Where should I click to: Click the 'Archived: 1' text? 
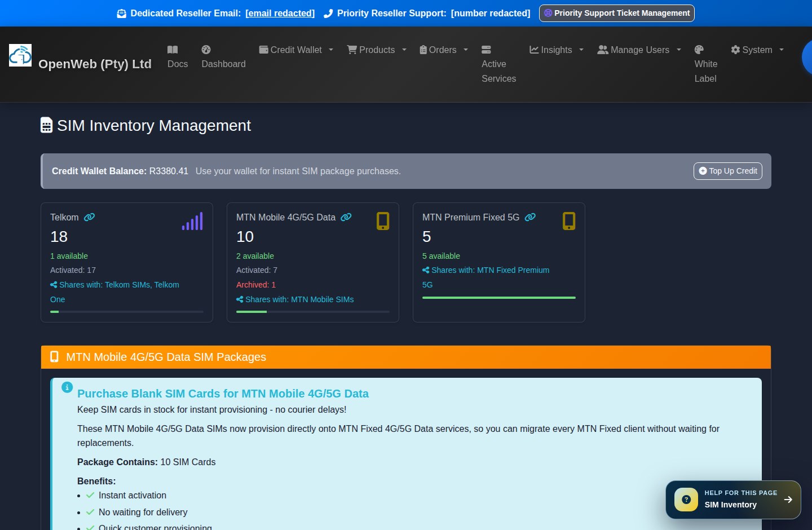coord(256,285)
